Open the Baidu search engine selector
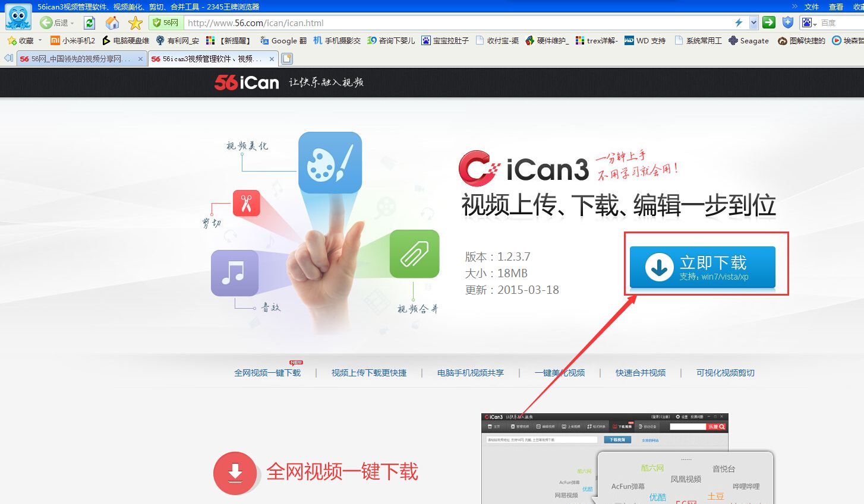 point(809,23)
